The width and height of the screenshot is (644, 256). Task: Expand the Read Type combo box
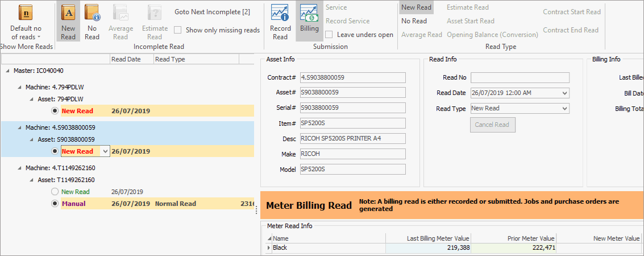(564, 109)
